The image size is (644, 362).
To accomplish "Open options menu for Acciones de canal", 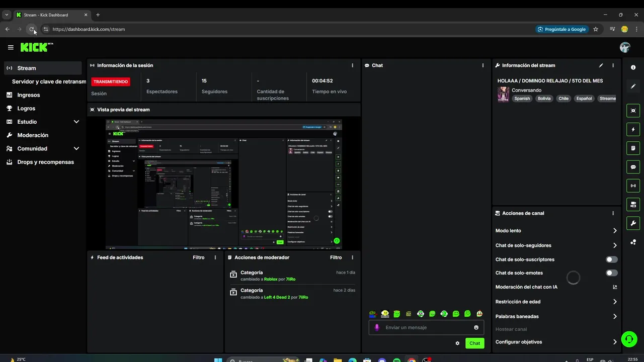I will (x=613, y=213).
